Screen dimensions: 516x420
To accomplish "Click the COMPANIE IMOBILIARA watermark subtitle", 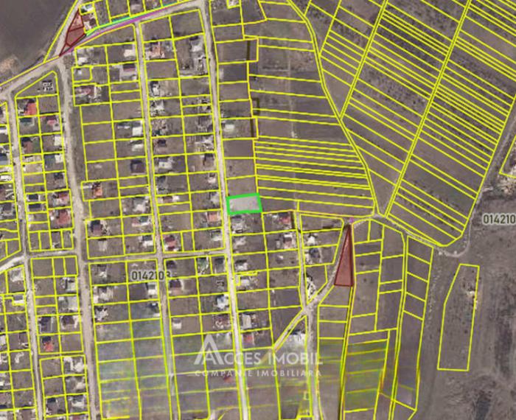I will coord(258,374).
